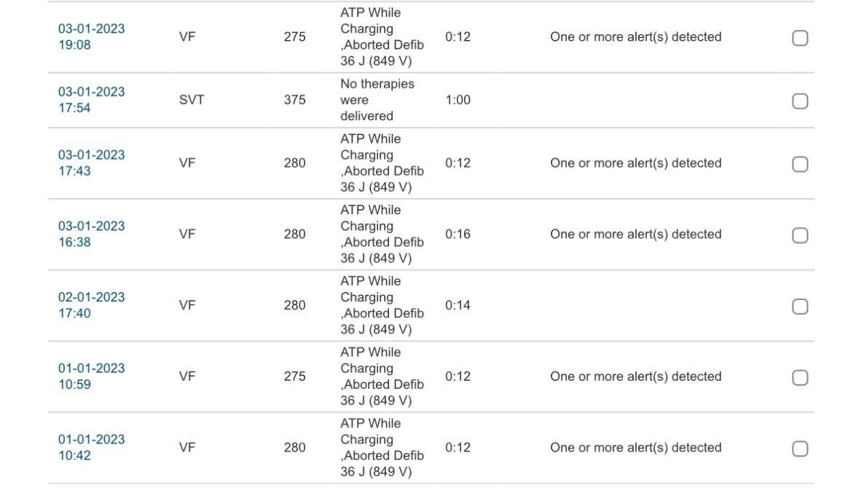Open the 01-01-2023 10:59 episode link
The height and width of the screenshot is (504, 856).
pos(91,377)
